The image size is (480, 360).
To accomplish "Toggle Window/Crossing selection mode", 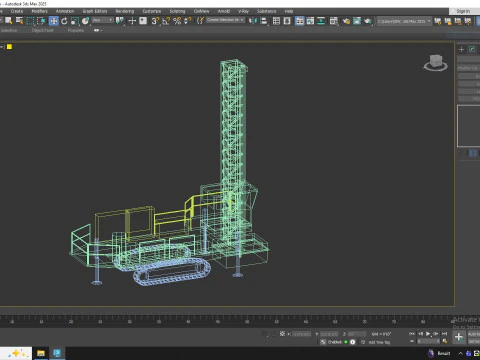I will 41,21.
